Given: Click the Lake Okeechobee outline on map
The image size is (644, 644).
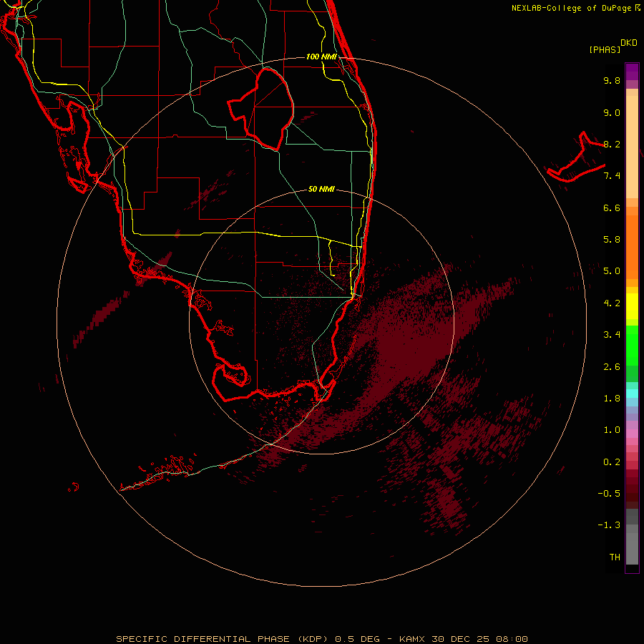Looking at the screenshot, I should [260, 109].
